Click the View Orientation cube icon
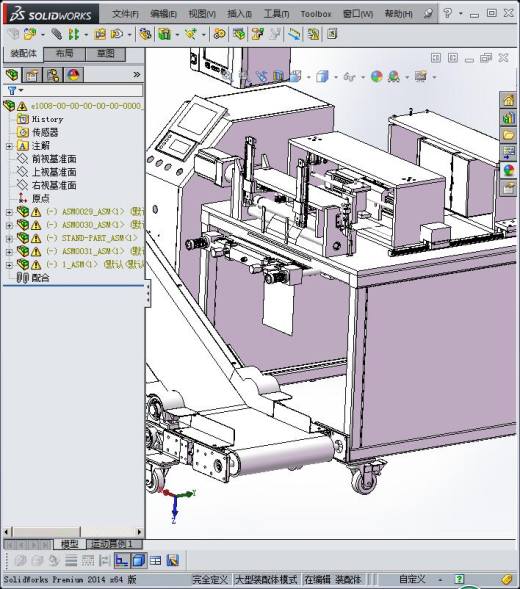This screenshot has width=520, height=589. (295, 77)
